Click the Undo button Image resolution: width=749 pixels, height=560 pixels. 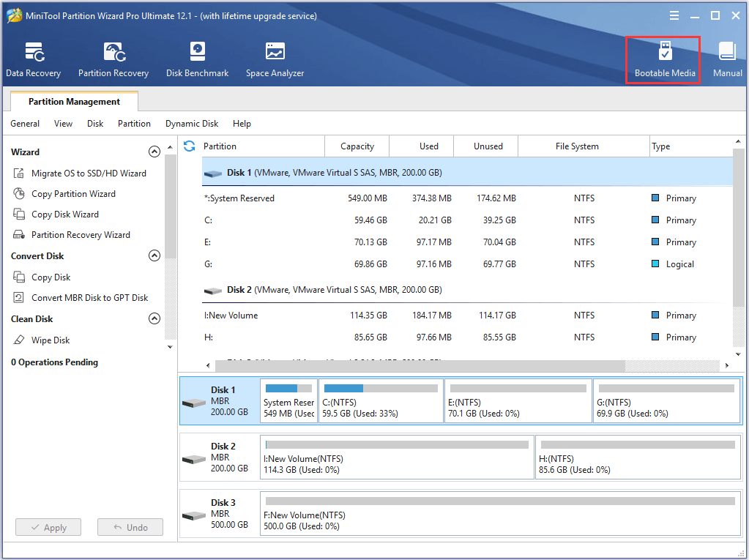pyautogui.click(x=130, y=528)
